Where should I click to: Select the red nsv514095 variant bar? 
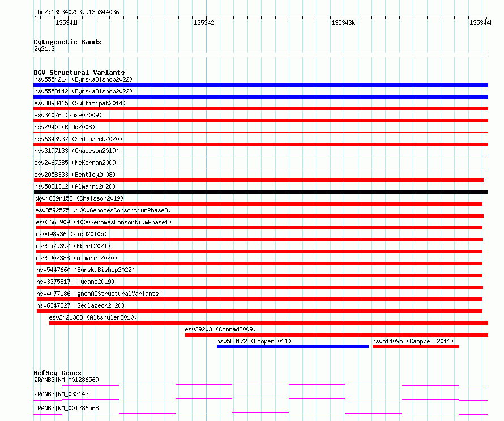pos(416,347)
